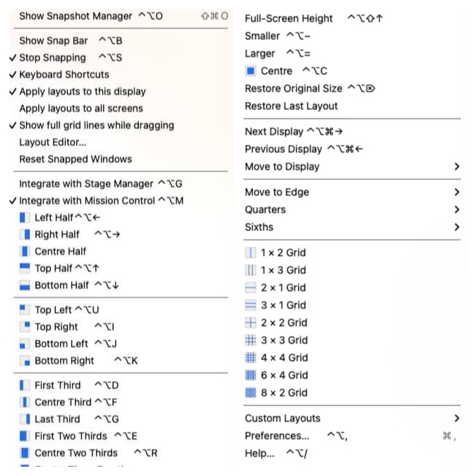Select the 3 × 3 Grid icon
The width and height of the screenshot is (476, 476).
[250, 340]
